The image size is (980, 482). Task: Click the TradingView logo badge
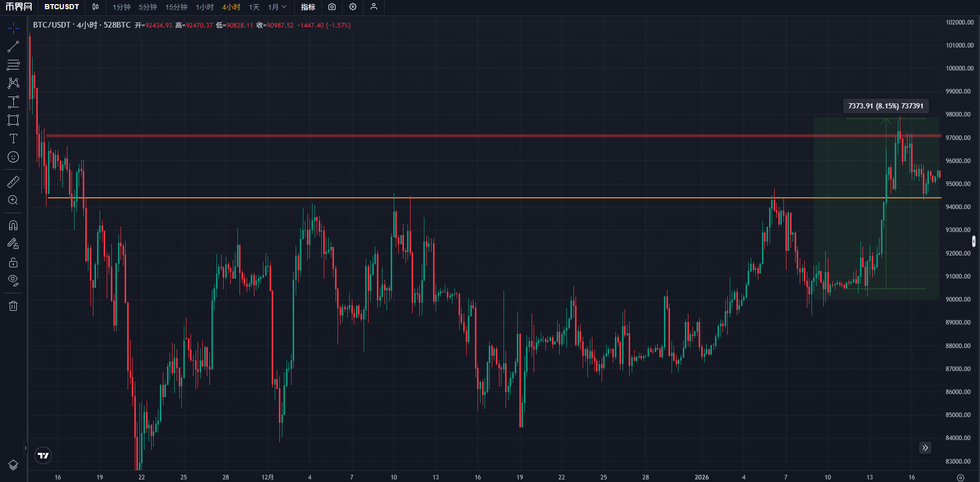tap(43, 455)
